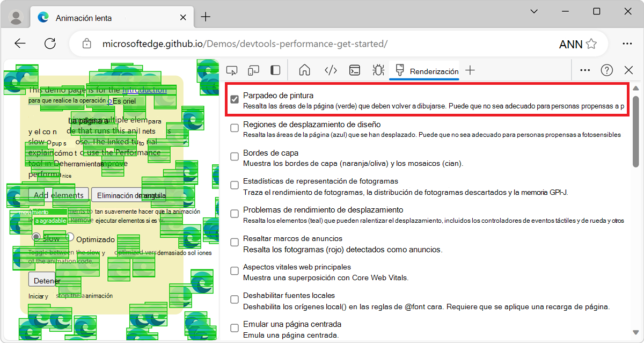Image resolution: width=644 pixels, height=343 pixels.
Task: Open DevTools customize three-dots menu
Action: tap(585, 70)
